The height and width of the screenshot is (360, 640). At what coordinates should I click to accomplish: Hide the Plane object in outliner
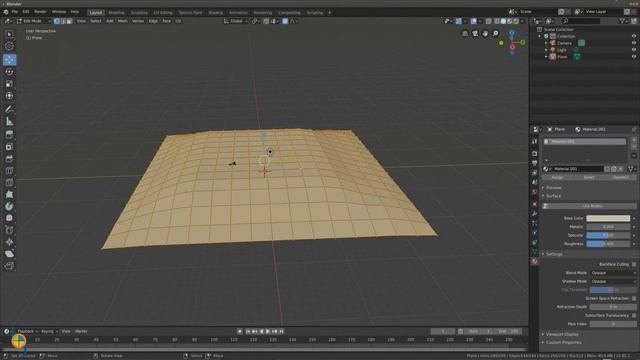633,57
